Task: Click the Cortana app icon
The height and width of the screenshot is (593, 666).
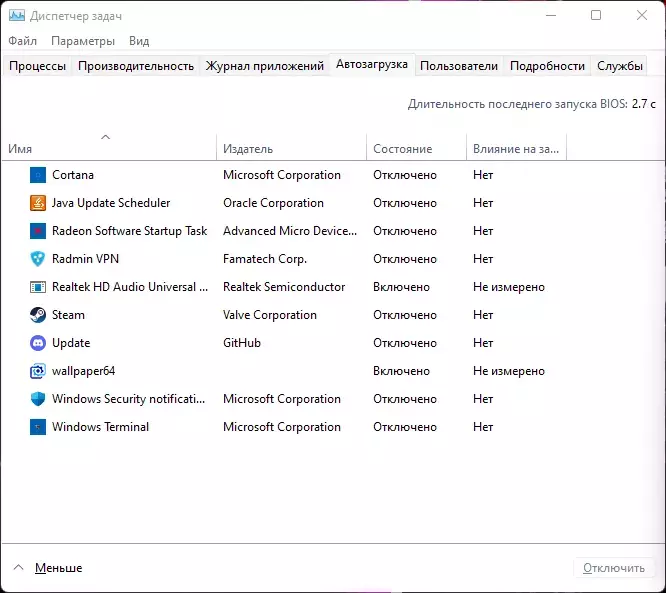Action: point(38,175)
